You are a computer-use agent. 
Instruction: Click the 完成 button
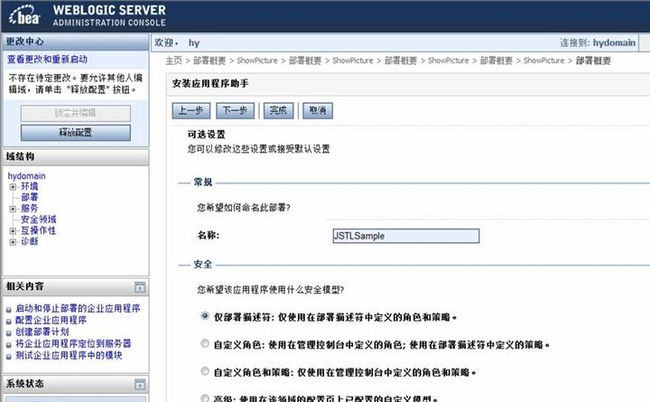279,111
